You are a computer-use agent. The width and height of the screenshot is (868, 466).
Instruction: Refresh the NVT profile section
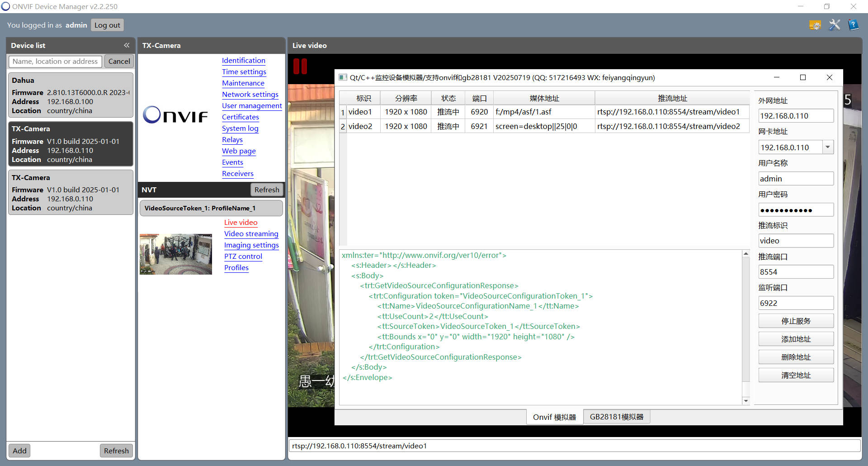pos(266,190)
